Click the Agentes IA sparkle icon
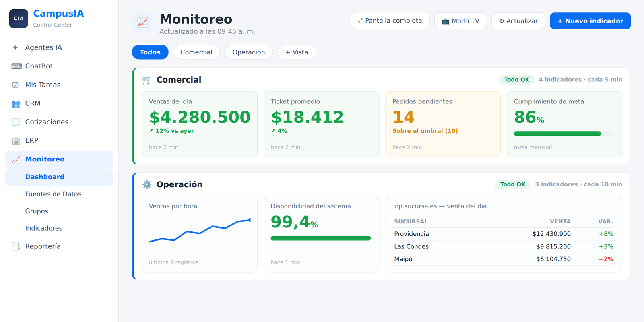644x322 pixels. tap(15, 47)
